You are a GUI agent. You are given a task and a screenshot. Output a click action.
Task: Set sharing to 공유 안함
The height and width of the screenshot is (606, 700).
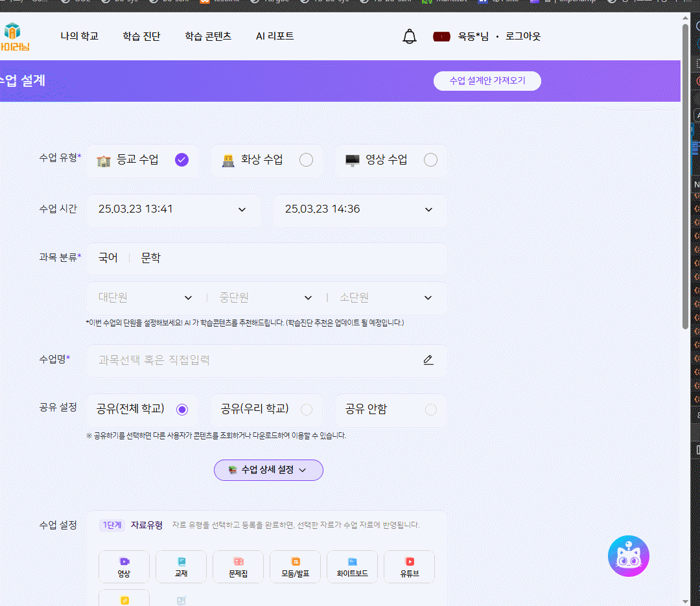point(391,410)
